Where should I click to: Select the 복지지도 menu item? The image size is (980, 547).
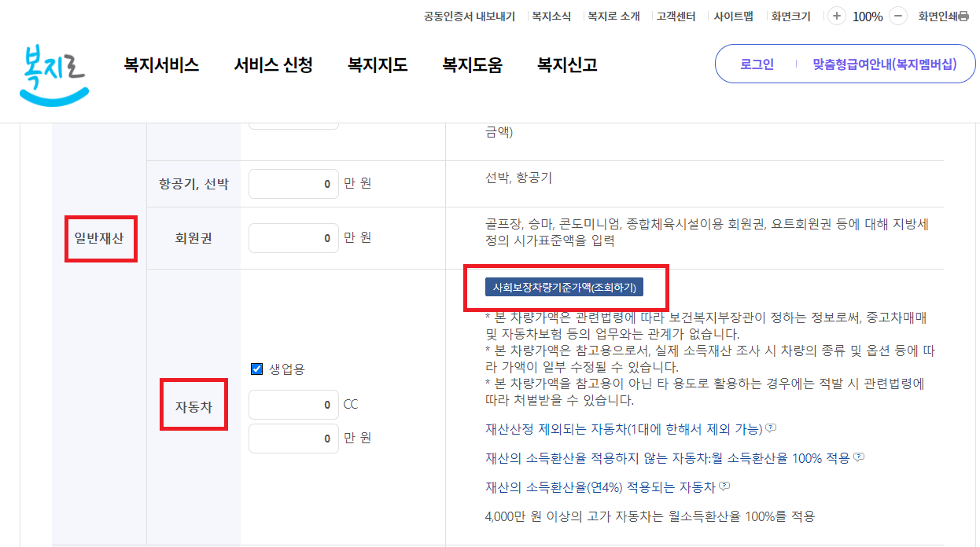(377, 65)
